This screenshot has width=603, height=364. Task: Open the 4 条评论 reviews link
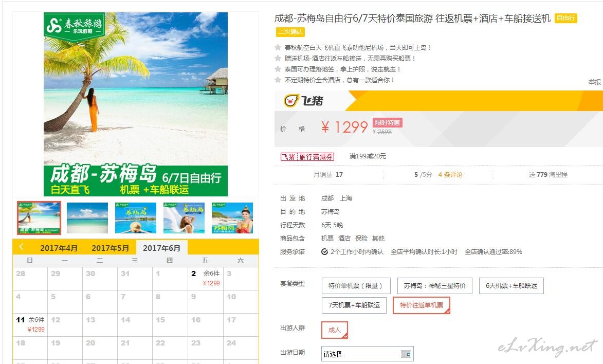[450, 175]
